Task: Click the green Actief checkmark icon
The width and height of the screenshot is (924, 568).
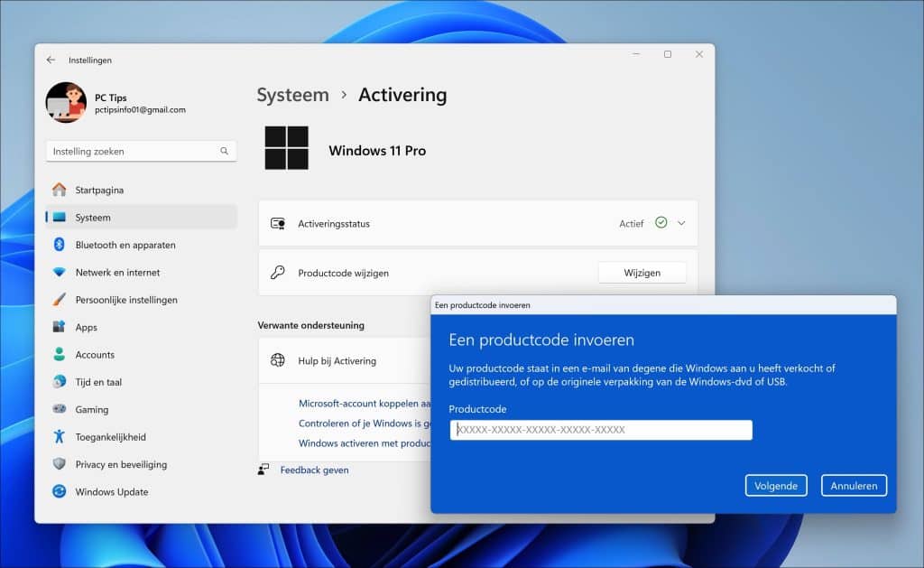Action: [x=661, y=222]
